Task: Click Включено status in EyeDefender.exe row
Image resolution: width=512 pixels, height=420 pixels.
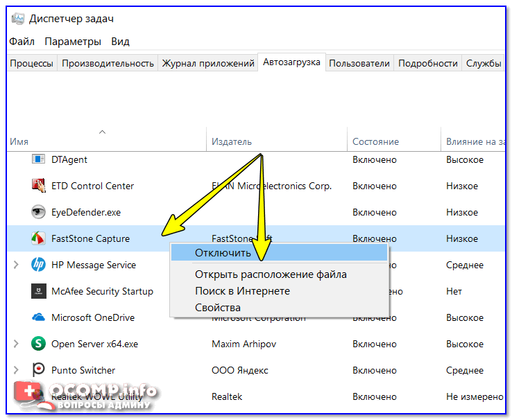Action: pyautogui.click(x=374, y=212)
